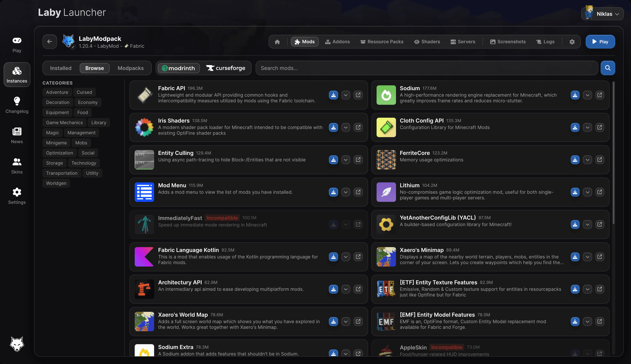Open Iris Shaders external link icon

(x=358, y=127)
